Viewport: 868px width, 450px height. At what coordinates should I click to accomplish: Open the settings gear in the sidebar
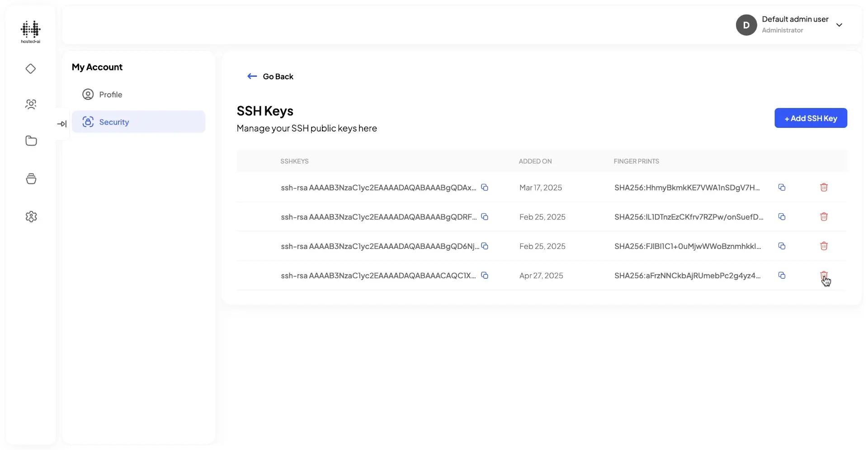click(x=31, y=216)
